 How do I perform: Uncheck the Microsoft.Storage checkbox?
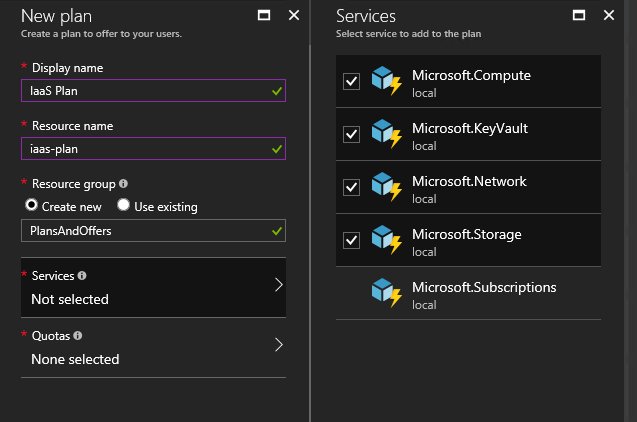(x=351, y=240)
